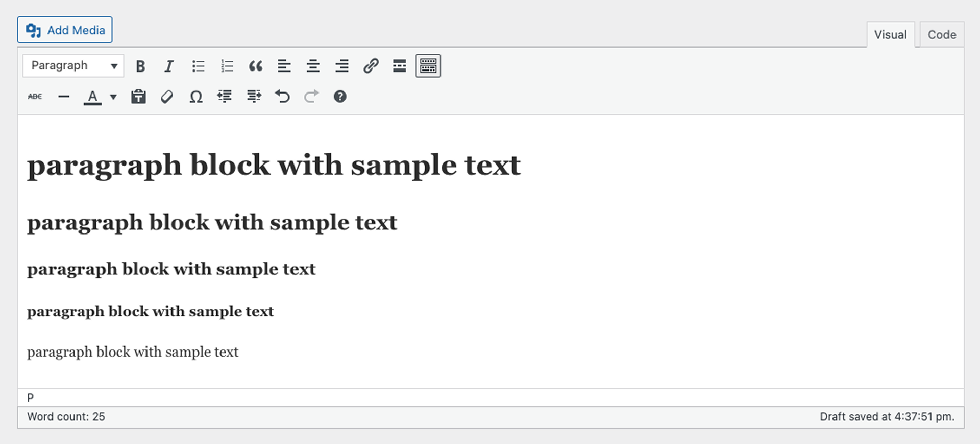Toggle the toolbar toggle (kitchen sink) button
980x444 pixels.
coord(428,66)
